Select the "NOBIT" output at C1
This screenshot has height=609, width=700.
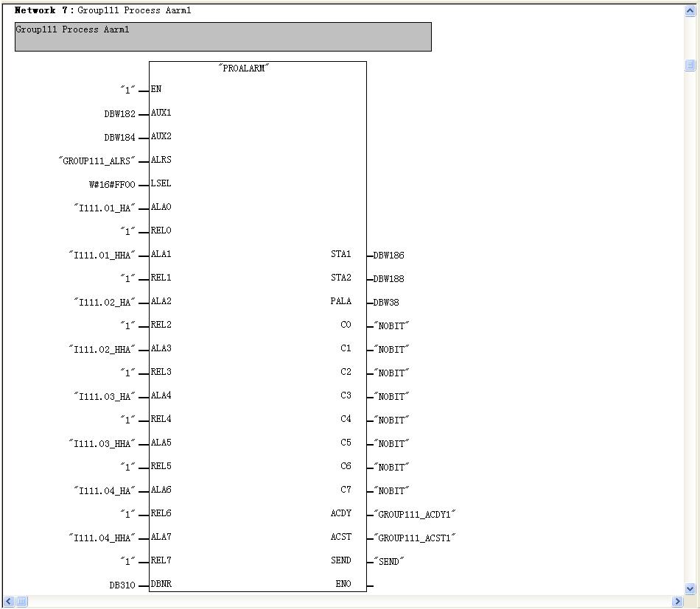[x=391, y=349]
